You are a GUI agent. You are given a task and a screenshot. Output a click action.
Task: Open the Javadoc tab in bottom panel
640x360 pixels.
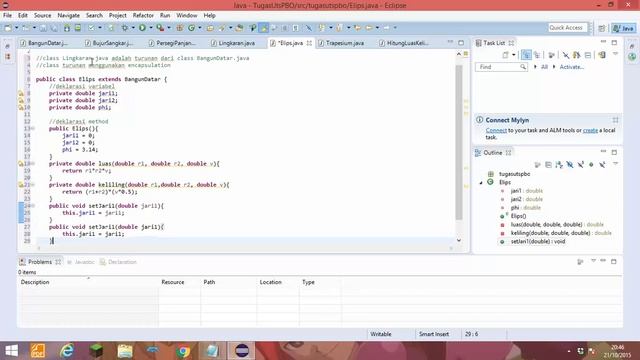[x=82, y=262]
